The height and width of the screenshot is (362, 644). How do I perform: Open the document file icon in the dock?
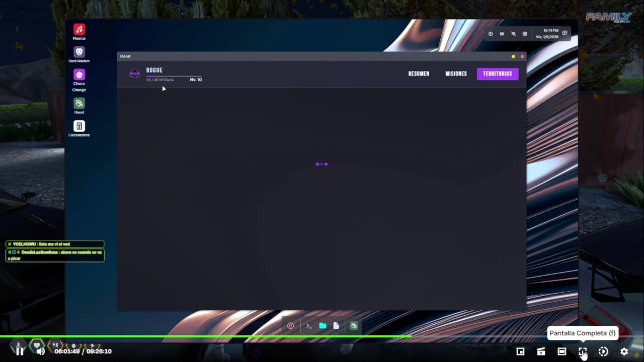[336, 326]
